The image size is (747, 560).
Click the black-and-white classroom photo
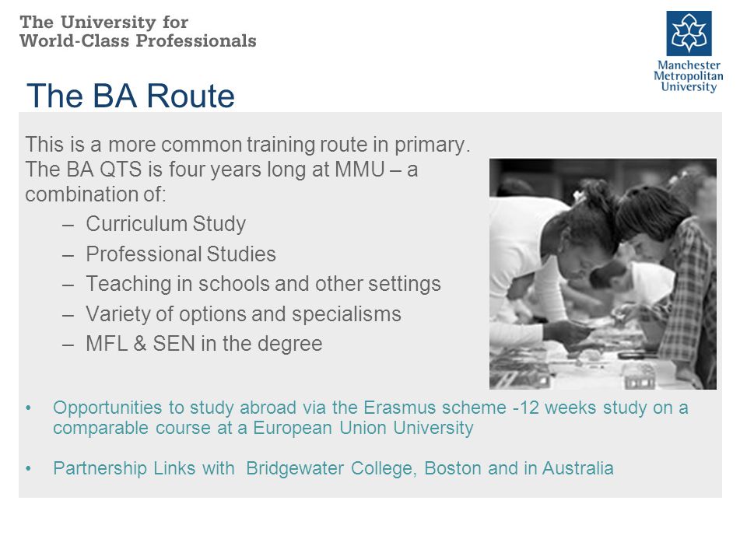(602, 274)
